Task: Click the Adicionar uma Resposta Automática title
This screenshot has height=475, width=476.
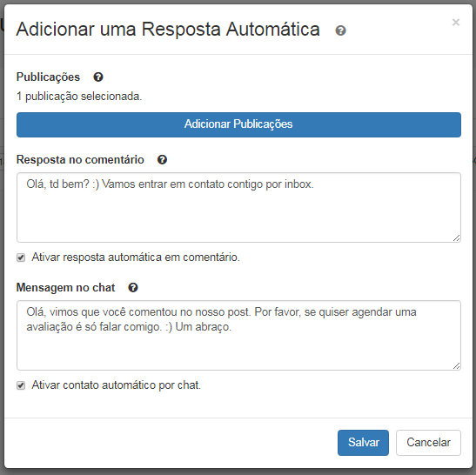Action: click(x=168, y=29)
